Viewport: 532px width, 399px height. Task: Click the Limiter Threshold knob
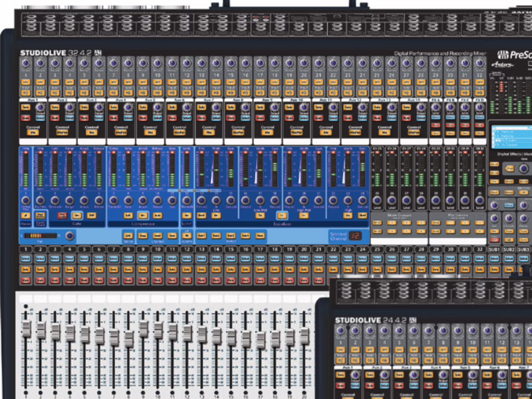point(187,200)
